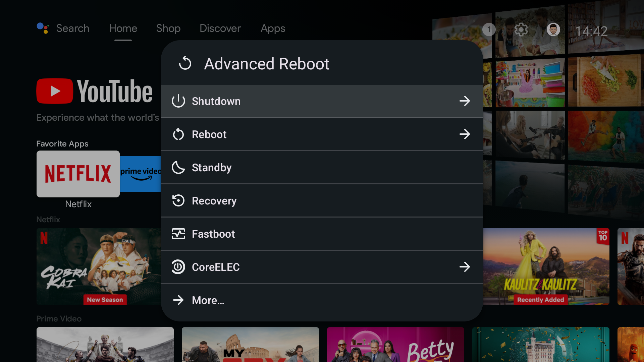The height and width of the screenshot is (362, 644).
Task: Click the Advanced Reboot title text
Action: pyautogui.click(x=267, y=64)
